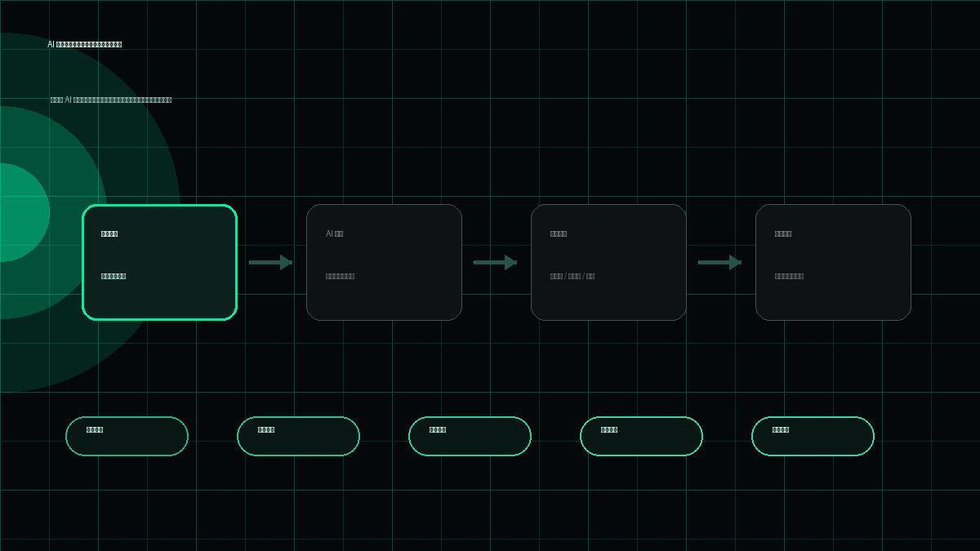This screenshot has height=551, width=980.
Task: Click the description line in the last card
Action: coord(789,276)
